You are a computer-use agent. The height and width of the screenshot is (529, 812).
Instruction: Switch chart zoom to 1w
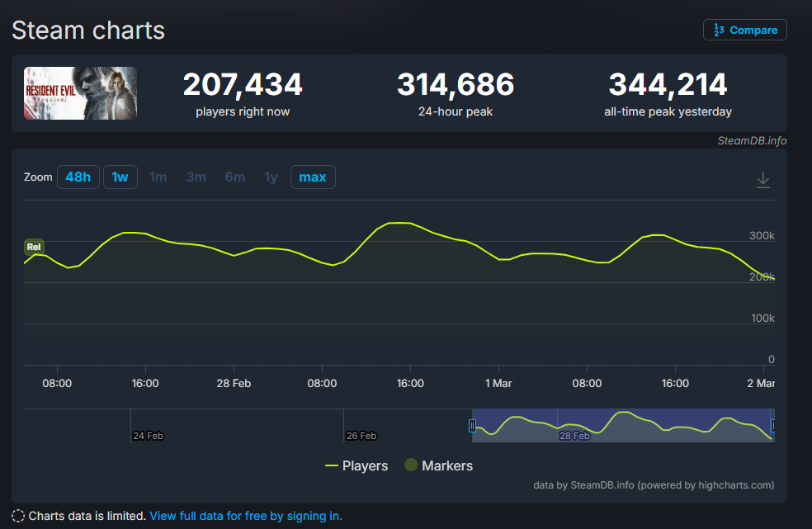pyautogui.click(x=120, y=177)
